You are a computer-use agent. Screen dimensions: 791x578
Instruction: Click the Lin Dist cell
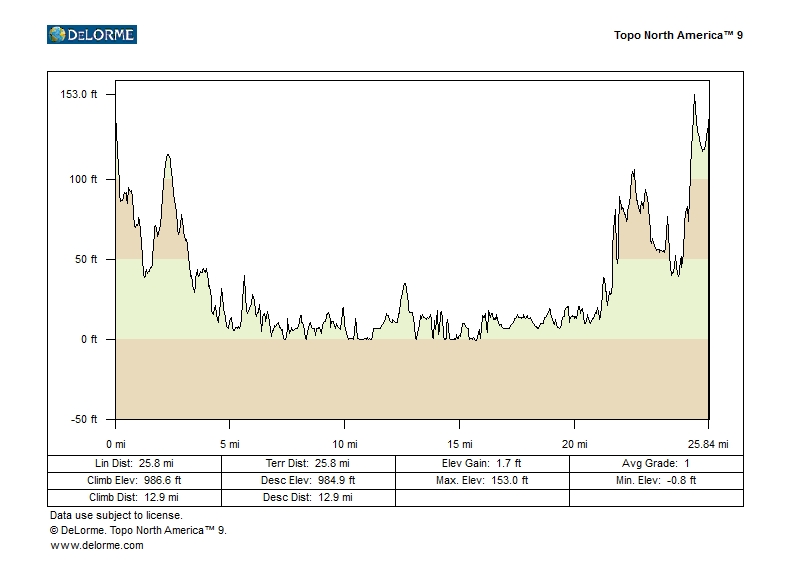[134, 464]
